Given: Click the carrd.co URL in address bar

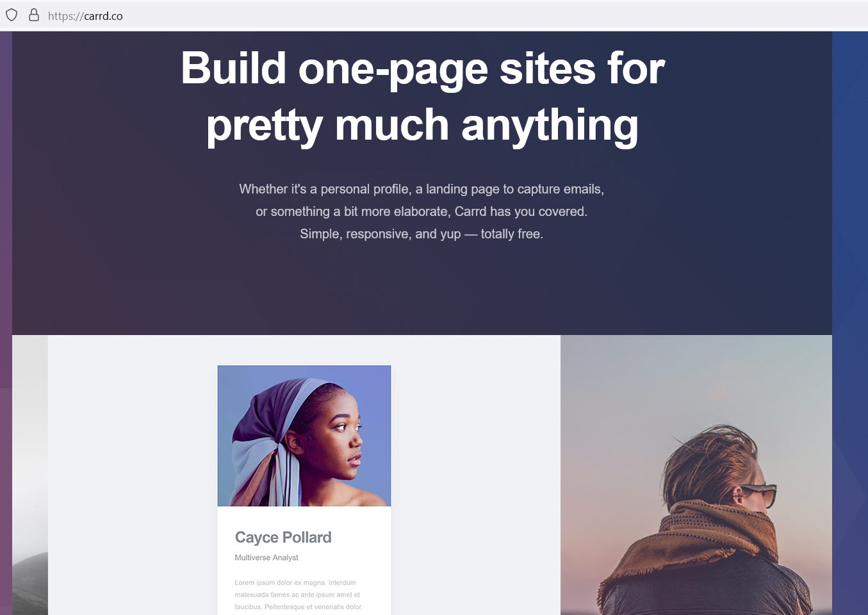Looking at the screenshot, I should [x=85, y=16].
